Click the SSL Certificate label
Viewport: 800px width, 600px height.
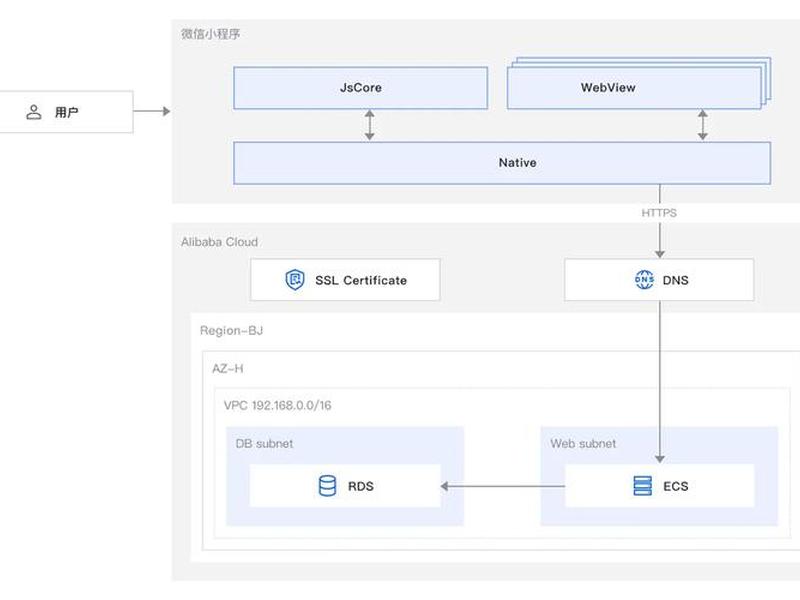pyautogui.click(x=361, y=280)
